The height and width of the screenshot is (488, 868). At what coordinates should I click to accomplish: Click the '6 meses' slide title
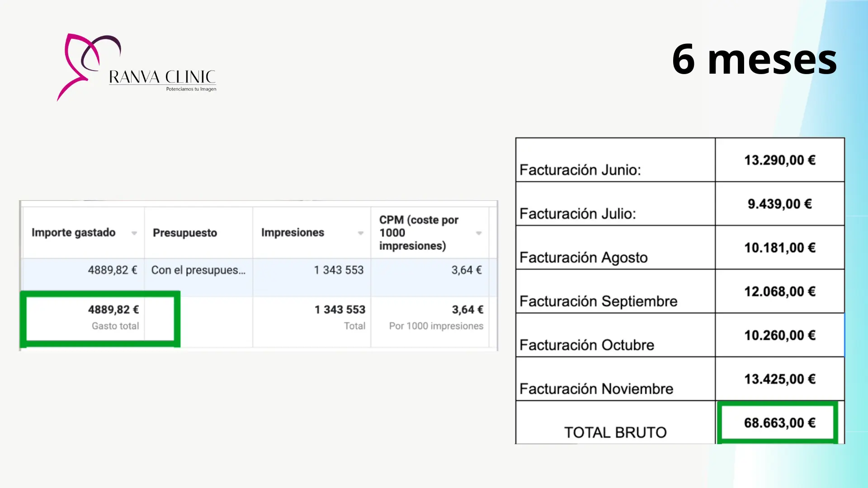(x=754, y=60)
